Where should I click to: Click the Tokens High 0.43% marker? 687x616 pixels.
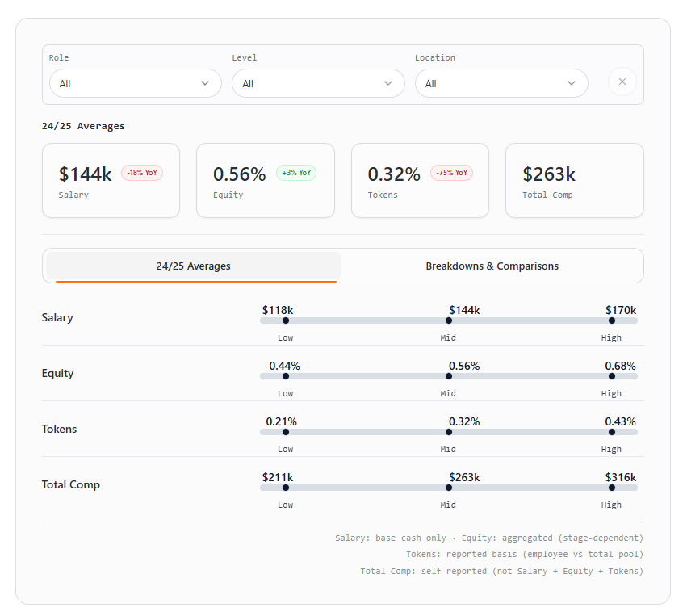pyautogui.click(x=612, y=432)
